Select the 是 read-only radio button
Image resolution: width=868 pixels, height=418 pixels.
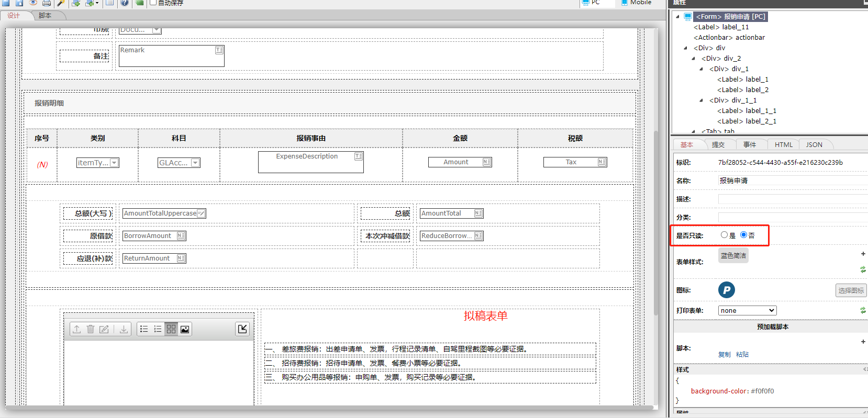coord(724,235)
